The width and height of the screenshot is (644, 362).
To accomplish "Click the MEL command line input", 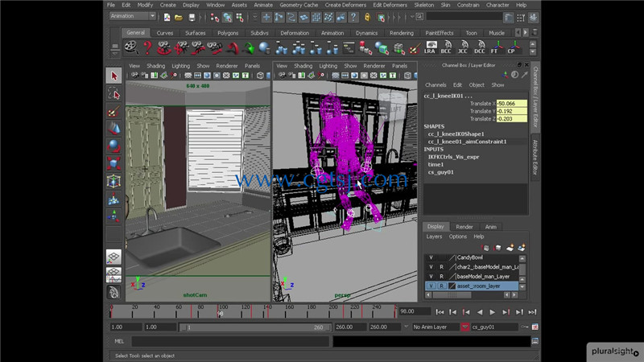I will 230,341.
